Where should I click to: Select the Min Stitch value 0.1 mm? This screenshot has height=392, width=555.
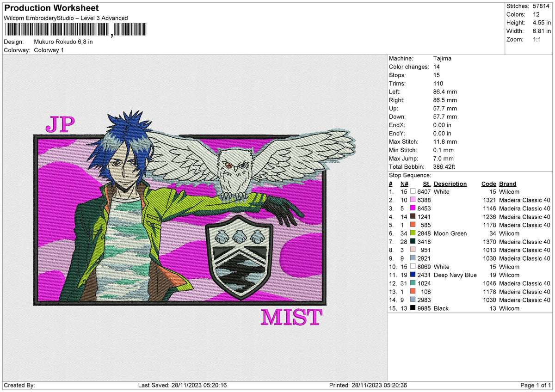click(444, 150)
